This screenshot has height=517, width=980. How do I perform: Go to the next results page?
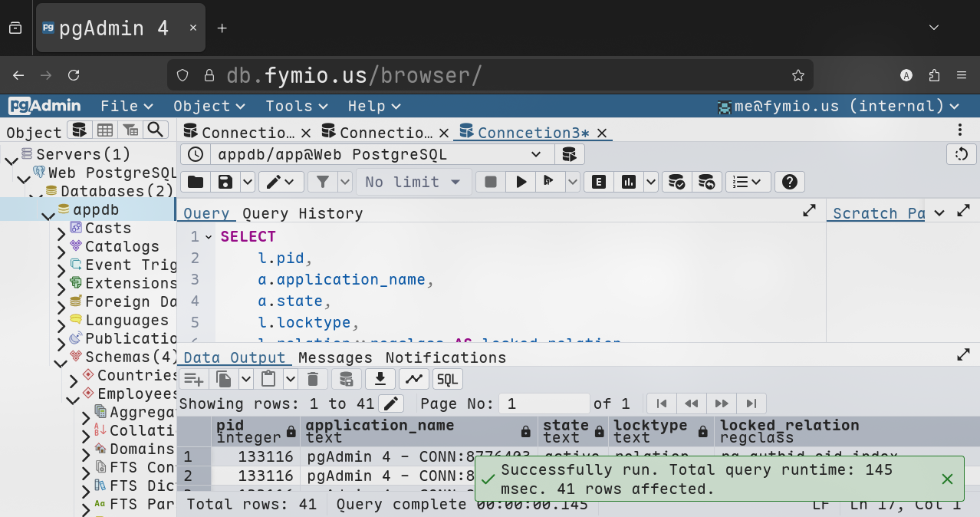722,403
